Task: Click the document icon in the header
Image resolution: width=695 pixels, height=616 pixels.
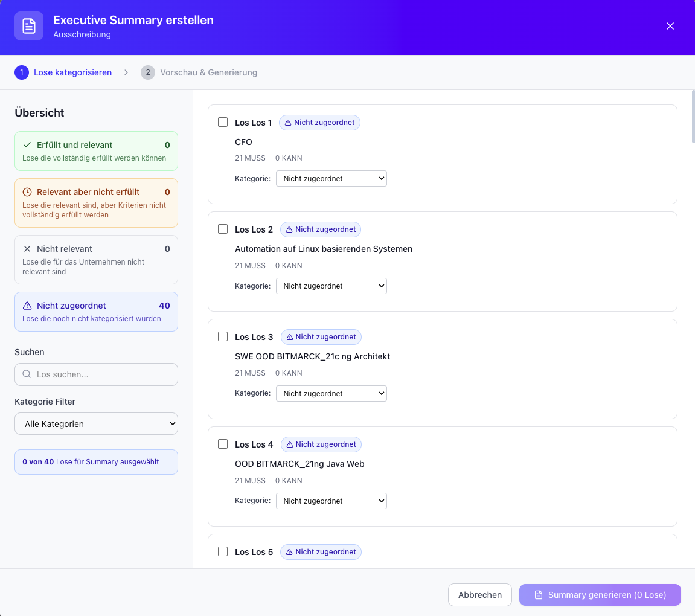Action: coord(29,26)
